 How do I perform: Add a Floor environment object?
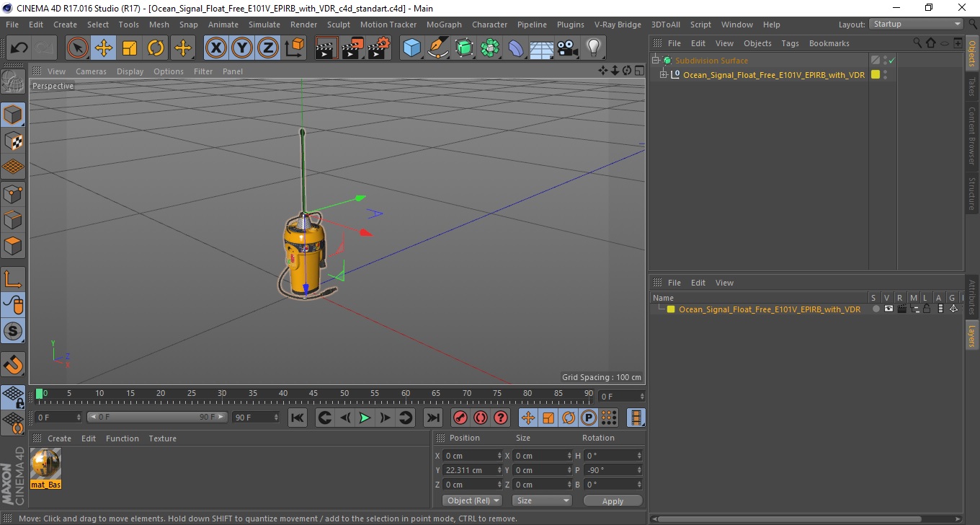[542, 48]
